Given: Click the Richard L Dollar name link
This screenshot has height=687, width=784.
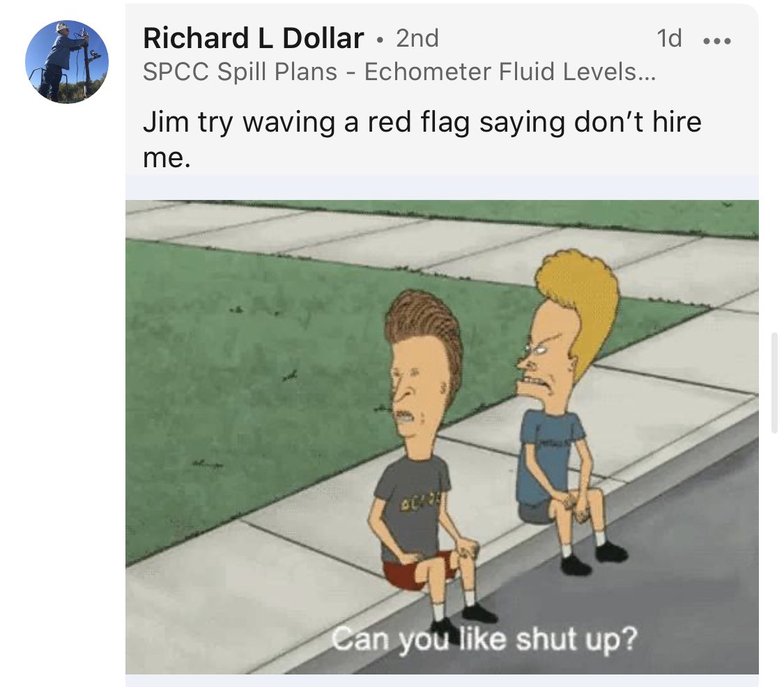Looking at the screenshot, I should pyautogui.click(x=254, y=38).
